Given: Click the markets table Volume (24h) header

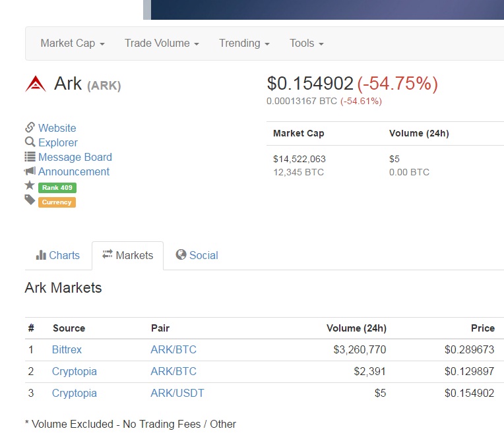Looking at the screenshot, I should coord(356,328).
